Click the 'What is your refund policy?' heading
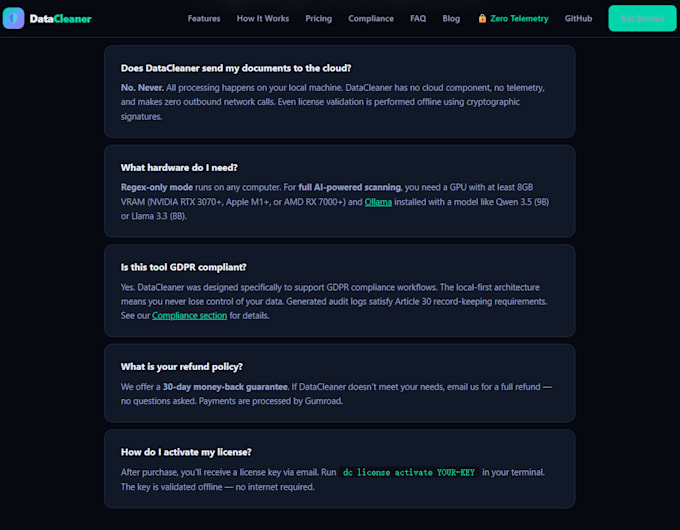The image size is (680, 530). pyautogui.click(x=182, y=367)
